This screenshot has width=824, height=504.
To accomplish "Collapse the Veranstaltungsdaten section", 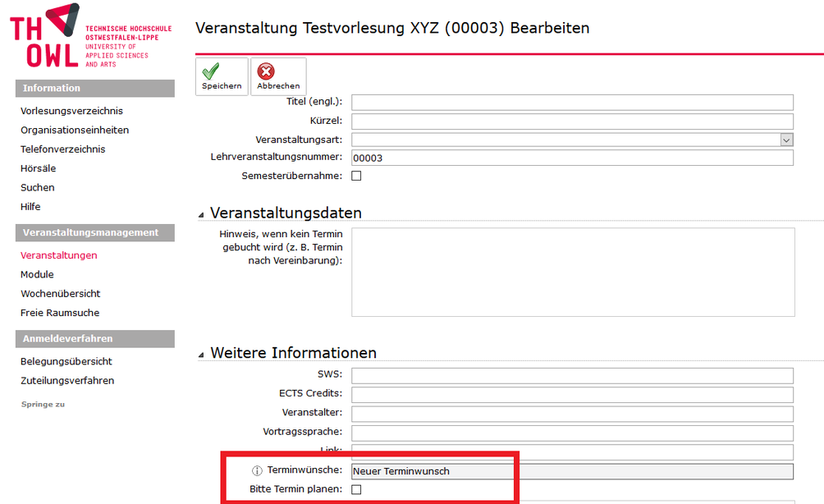I will 202,214.
